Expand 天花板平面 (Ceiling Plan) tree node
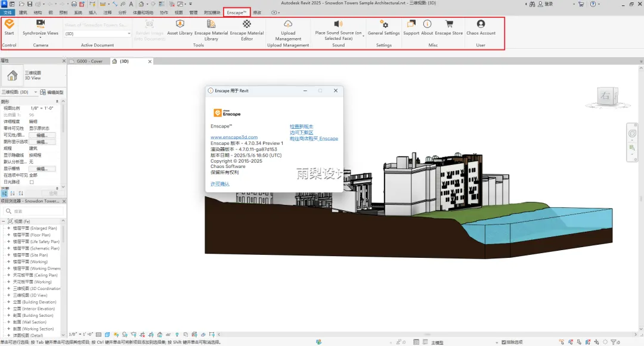Screen dimensions: 644x346 tap(8, 275)
